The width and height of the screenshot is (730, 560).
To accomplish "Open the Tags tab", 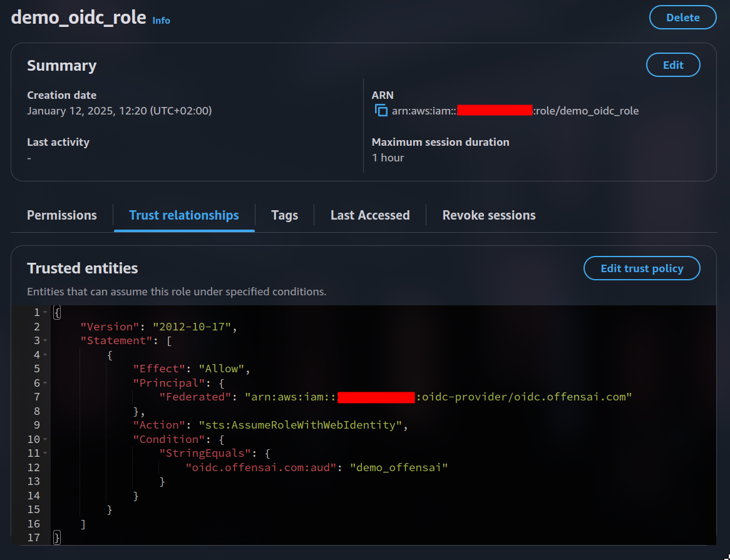I will 284,215.
